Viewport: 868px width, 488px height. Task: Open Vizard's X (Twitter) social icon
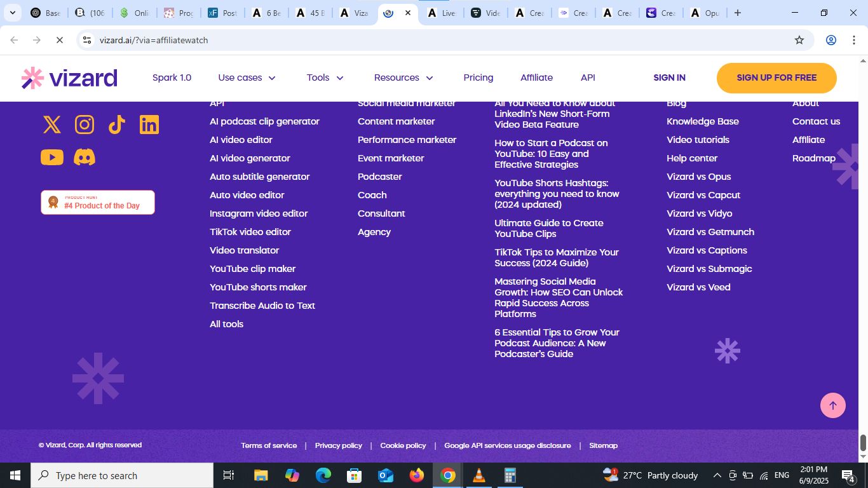(x=52, y=125)
